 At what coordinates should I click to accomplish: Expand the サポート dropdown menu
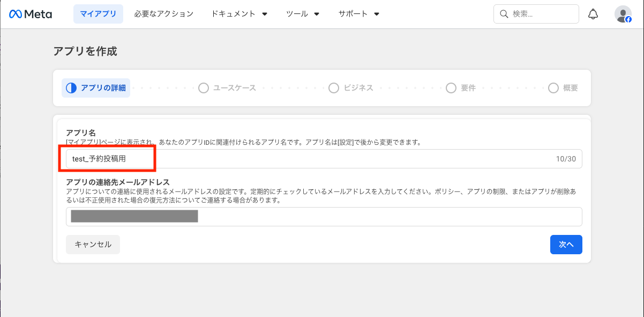358,14
